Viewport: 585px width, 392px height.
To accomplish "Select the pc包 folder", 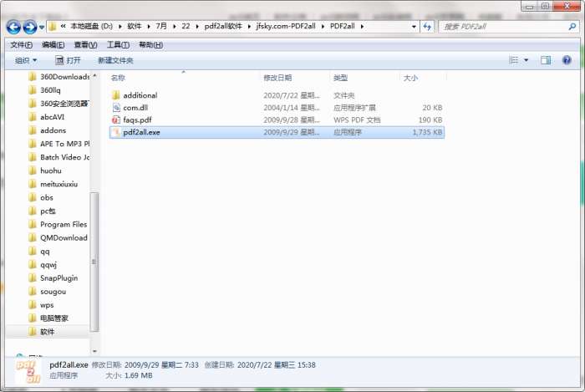I will tap(43, 211).
